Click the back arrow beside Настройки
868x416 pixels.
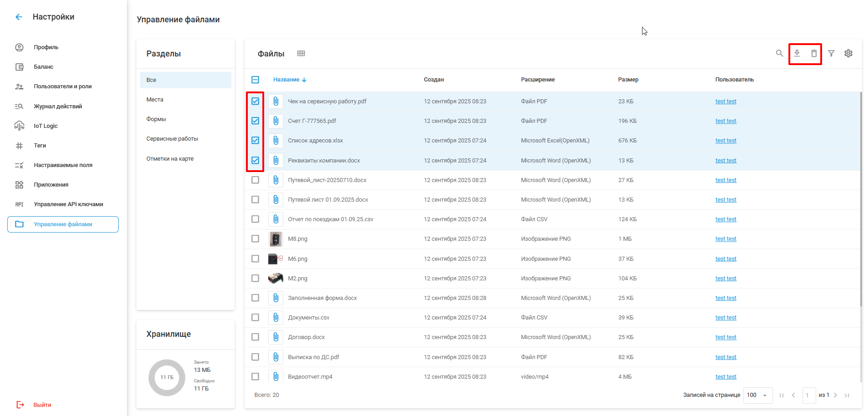coord(19,17)
